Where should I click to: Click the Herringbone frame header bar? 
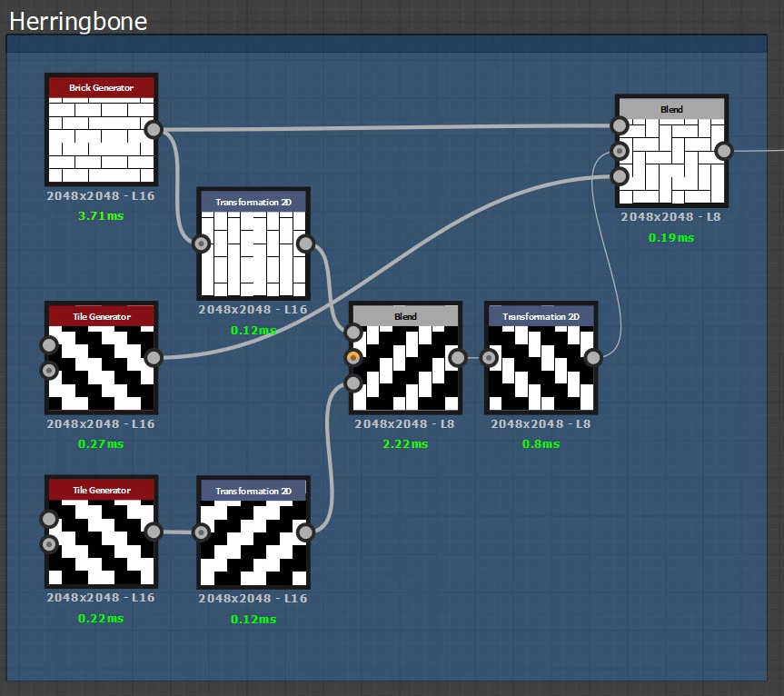click(386, 44)
